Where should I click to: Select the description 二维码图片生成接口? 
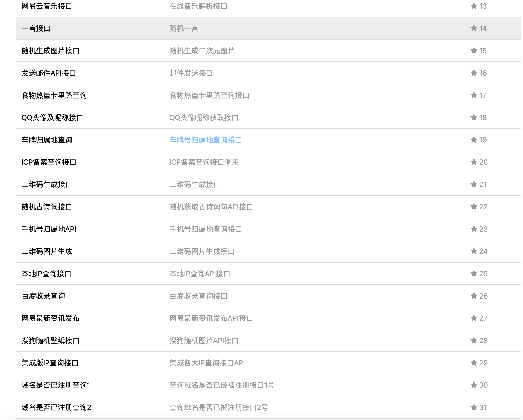202,251
